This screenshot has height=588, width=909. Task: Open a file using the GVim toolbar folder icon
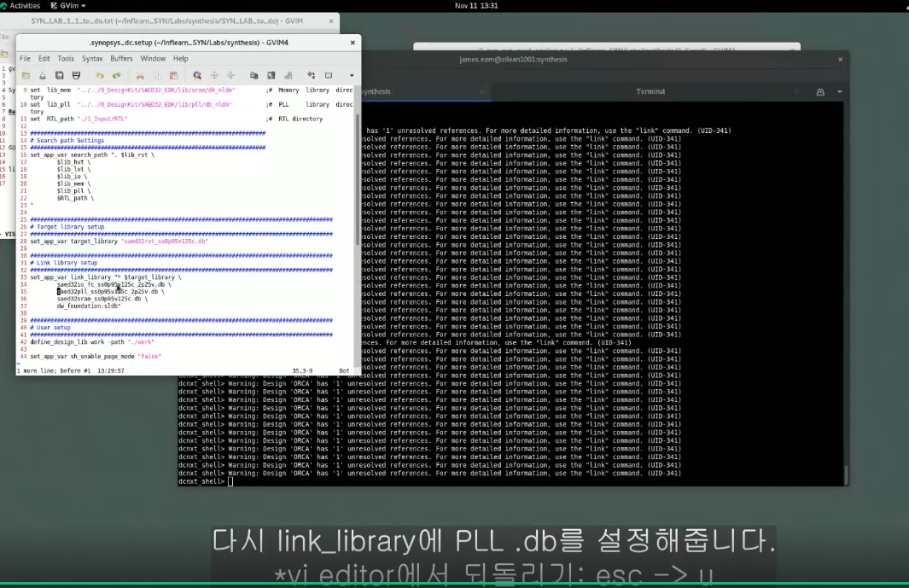[x=26, y=75]
